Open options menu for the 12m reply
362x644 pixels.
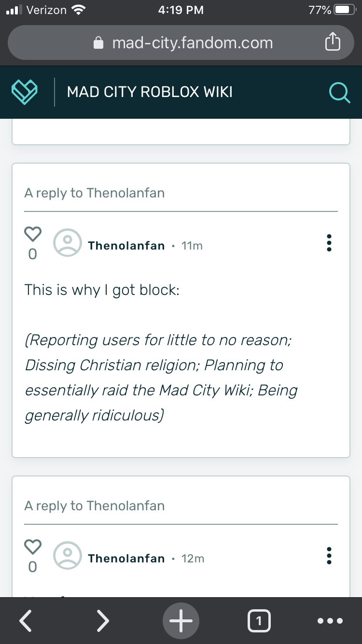tap(329, 556)
